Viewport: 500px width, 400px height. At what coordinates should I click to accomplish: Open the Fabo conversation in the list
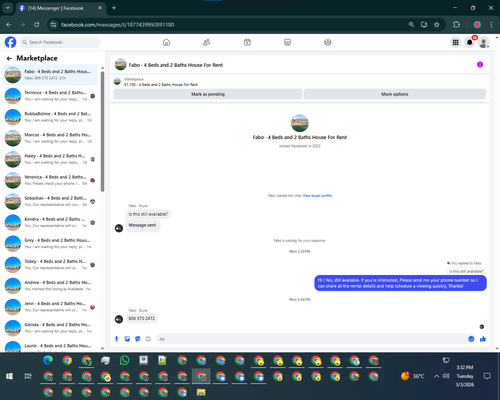click(50, 75)
